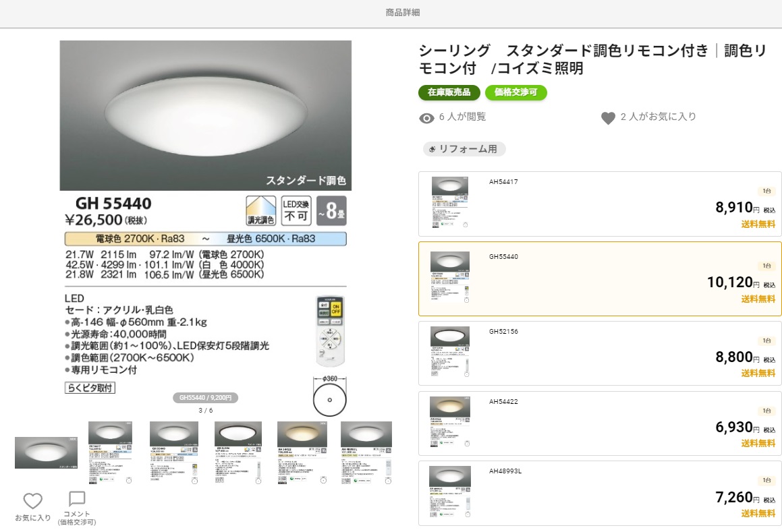View the warm-light AH54422 gallery thumbnail

(x=302, y=452)
